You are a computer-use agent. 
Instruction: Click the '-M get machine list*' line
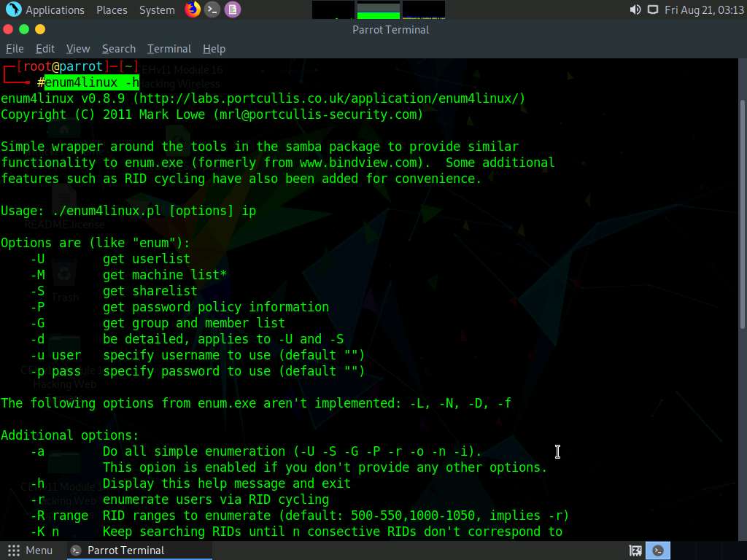pos(128,275)
